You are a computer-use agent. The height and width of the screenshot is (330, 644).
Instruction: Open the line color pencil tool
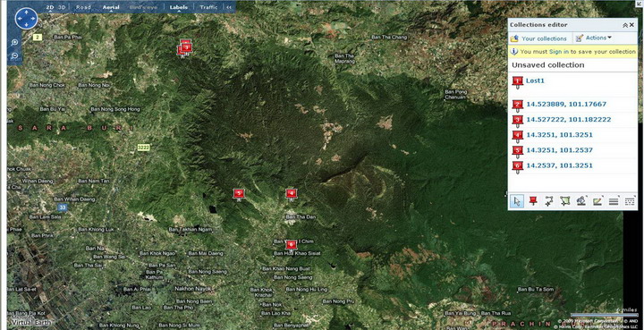[597, 201]
